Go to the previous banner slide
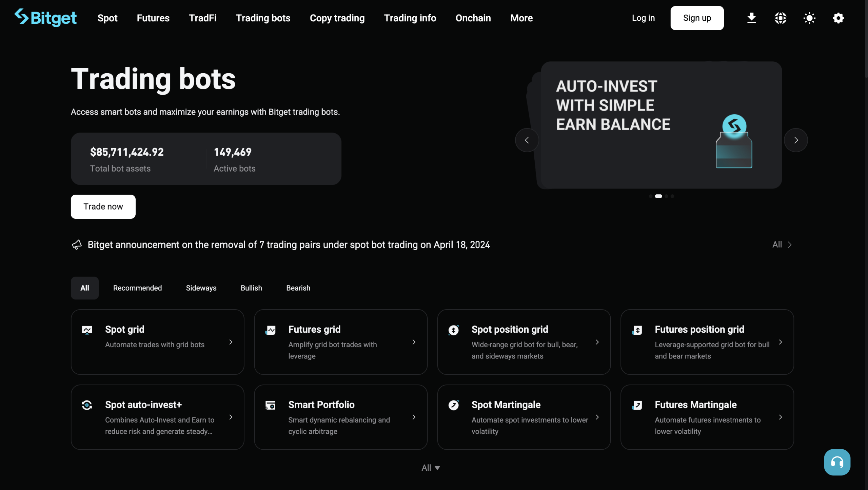The image size is (868, 490). pyautogui.click(x=527, y=140)
